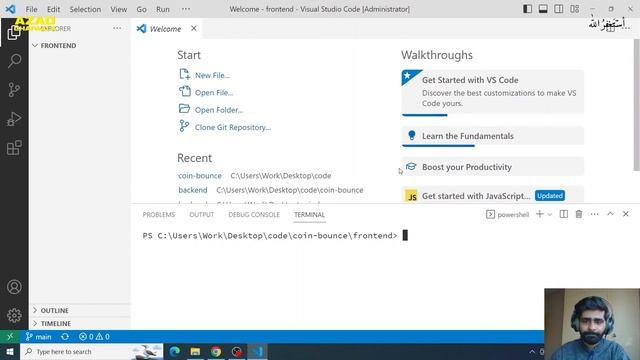Open errors and warnings count
640x360 pixels.
tap(94, 337)
